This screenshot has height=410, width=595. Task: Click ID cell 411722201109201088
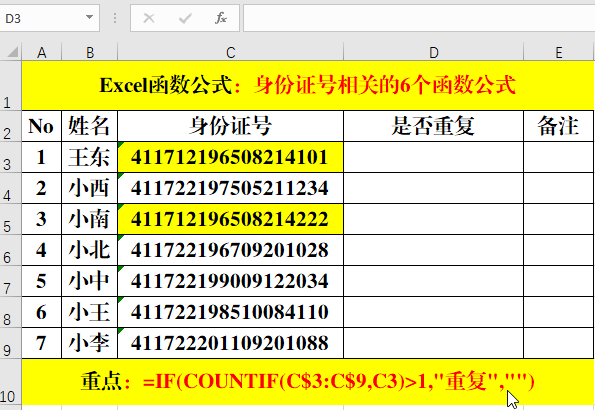(231, 343)
